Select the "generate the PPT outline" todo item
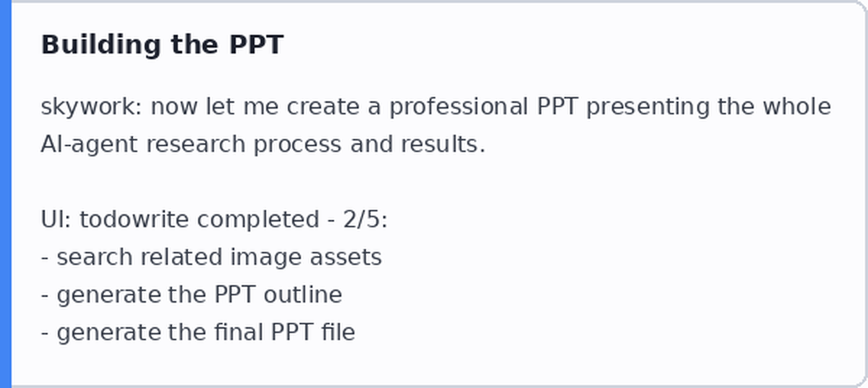The width and height of the screenshot is (868, 388). click(x=199, y=295)
